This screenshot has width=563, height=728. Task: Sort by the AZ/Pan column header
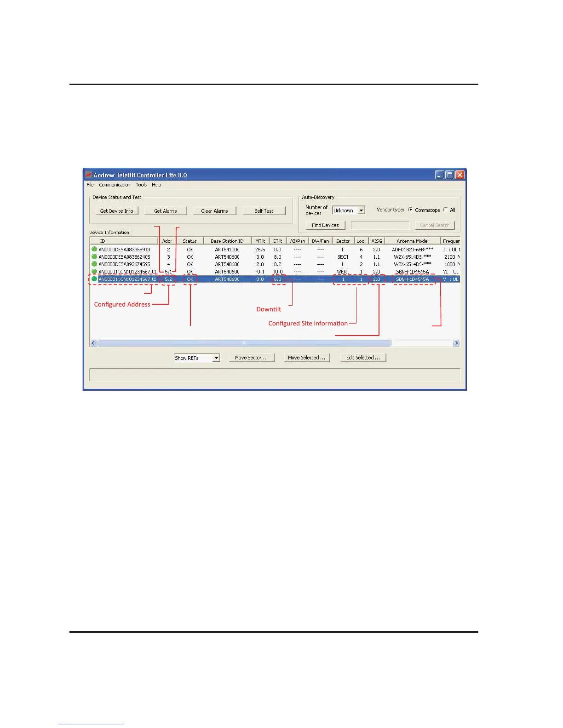point(298,241)
